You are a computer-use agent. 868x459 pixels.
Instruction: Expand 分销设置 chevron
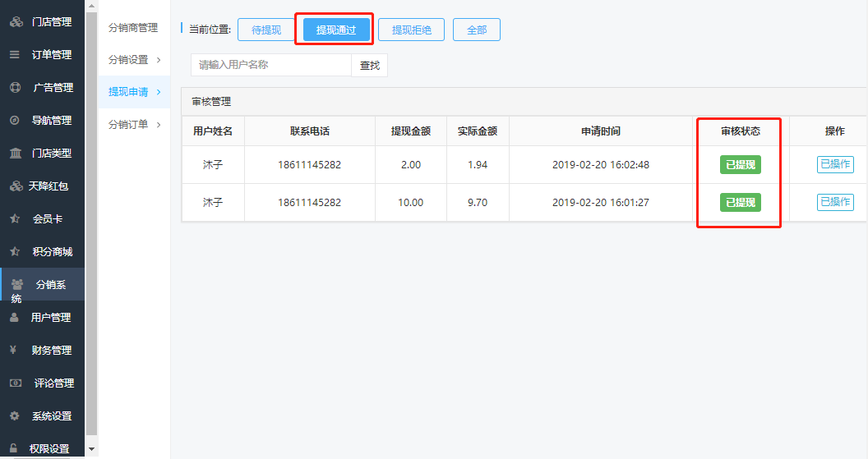[159, 60]
